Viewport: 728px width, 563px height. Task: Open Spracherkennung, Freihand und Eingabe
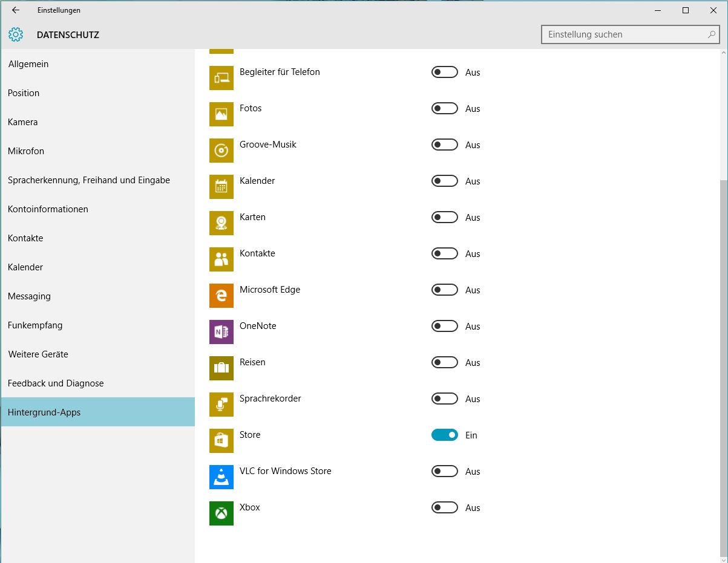coord(97,180)
